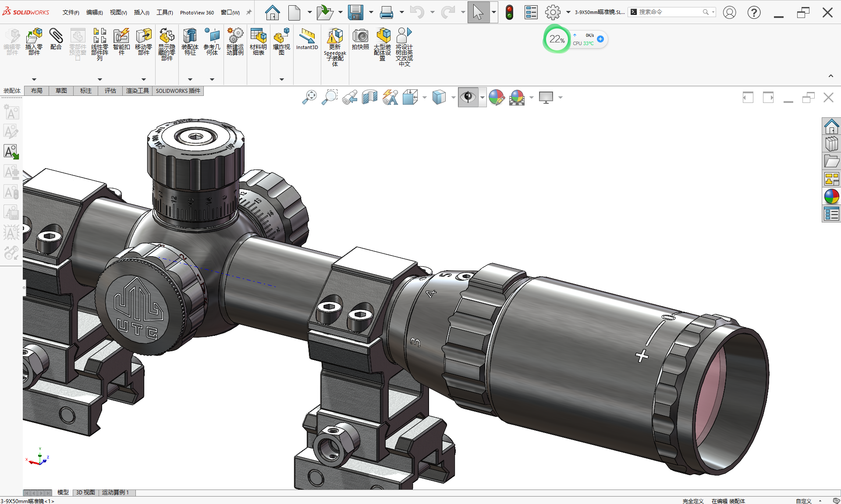Expand the Options gear dropdown arrow
This screenshot has width=841, height=504.
click(x=568, y=12)
